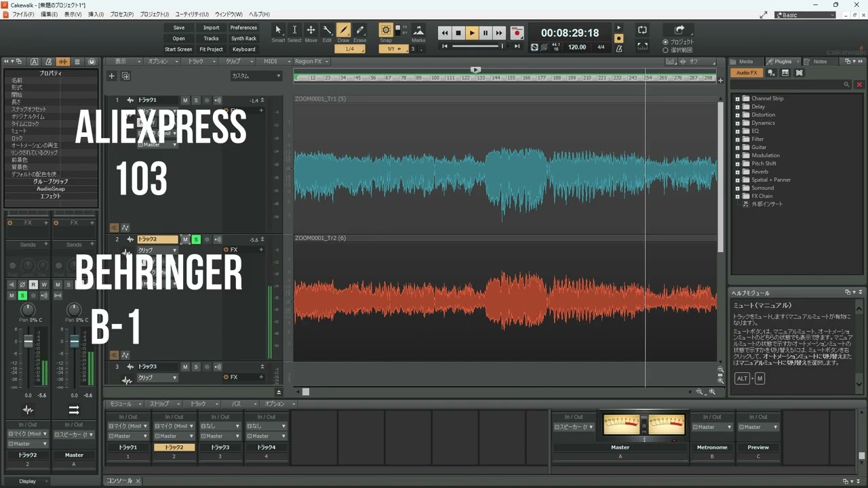The height and width of the screenshot is (488, 868).
Task: Open Preferences
Action: [243, 28]
